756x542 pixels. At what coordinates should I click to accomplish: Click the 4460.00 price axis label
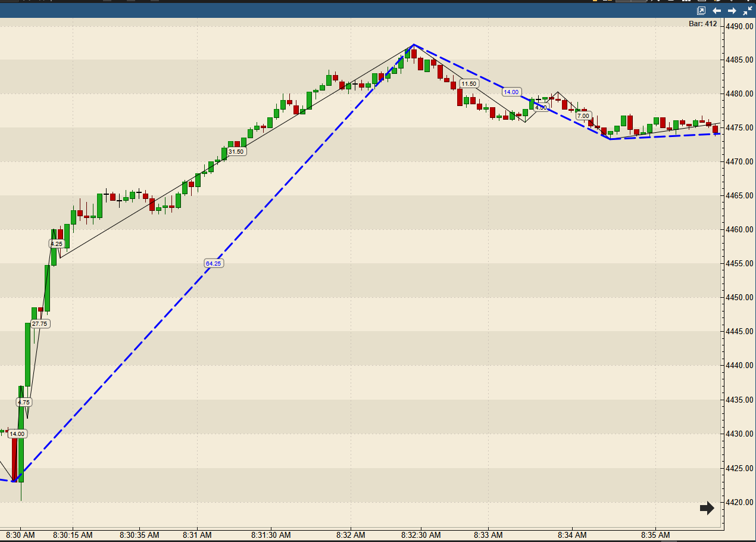point(740,229)
